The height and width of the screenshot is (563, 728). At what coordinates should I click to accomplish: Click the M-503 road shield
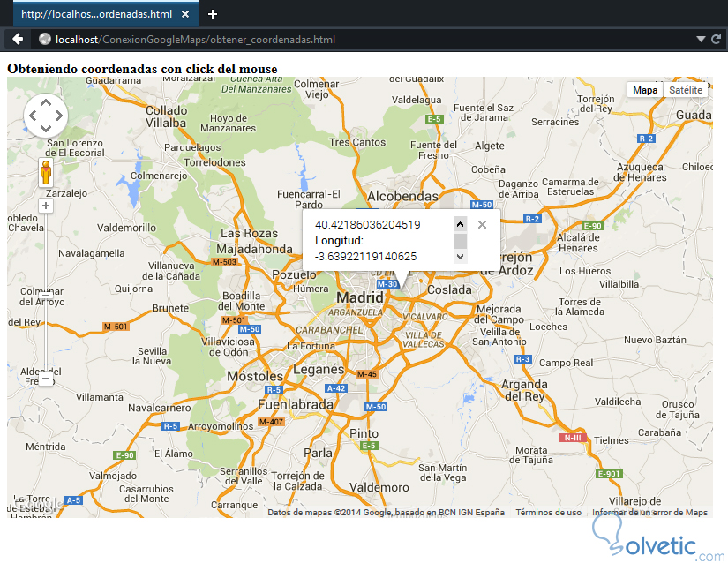[x=225, y=262]
